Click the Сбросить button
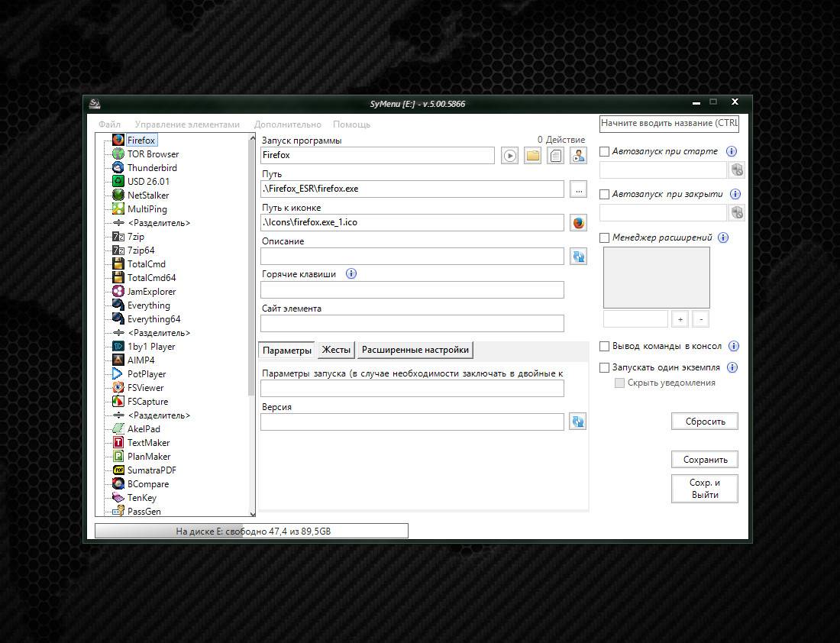 (x=705, y=422)
